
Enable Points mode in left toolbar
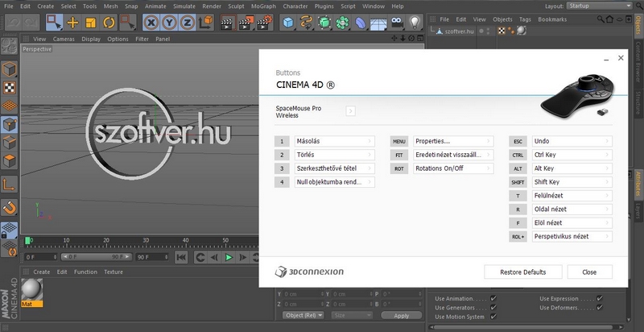[x=10, y=124]
